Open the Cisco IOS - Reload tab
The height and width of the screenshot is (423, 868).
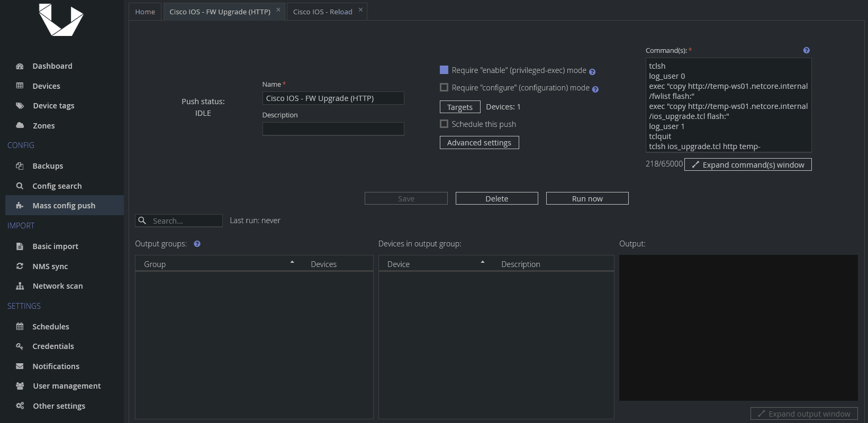coord(322,12)
